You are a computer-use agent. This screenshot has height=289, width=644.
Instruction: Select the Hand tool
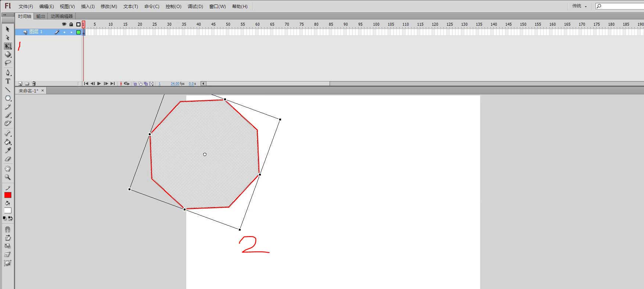8,169
